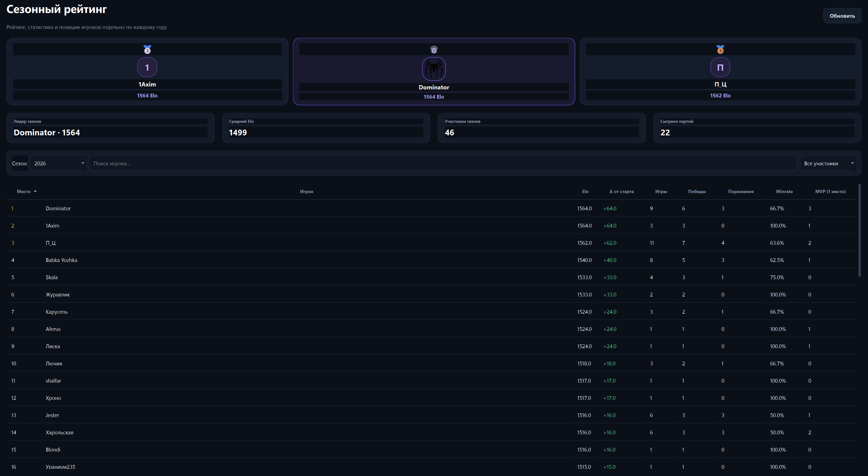Screen dimensions: 868x476
Task: Click the +18.0 delta for Лючия
Action: 609,363
